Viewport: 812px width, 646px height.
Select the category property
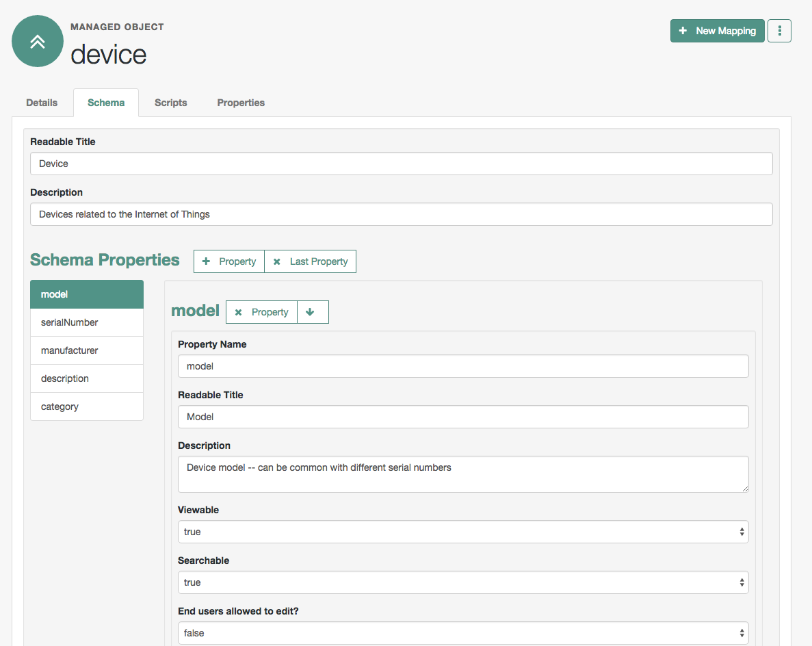click(x=86, y=406)
